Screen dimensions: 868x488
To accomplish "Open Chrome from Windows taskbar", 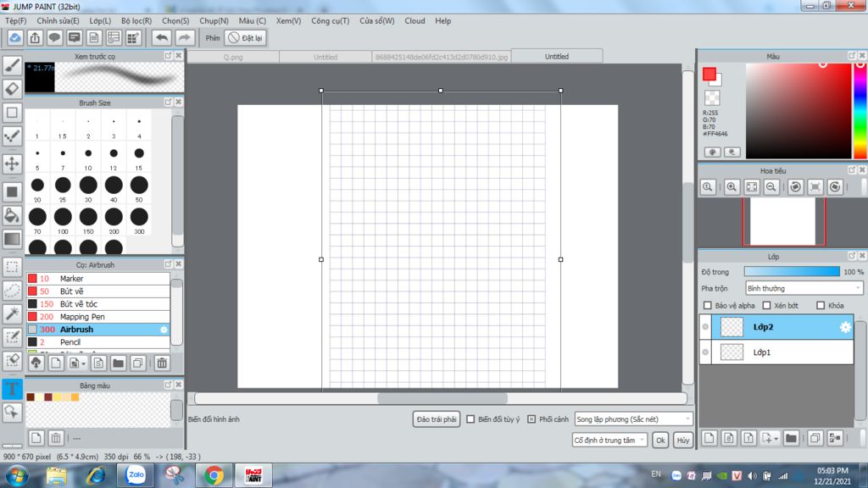I will 214,475.
